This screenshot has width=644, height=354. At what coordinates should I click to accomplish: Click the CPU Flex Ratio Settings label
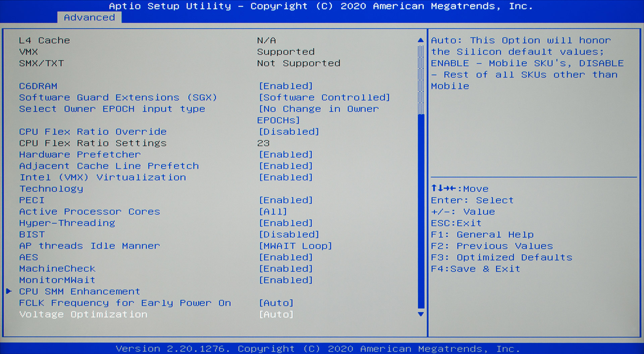[93, 143]
